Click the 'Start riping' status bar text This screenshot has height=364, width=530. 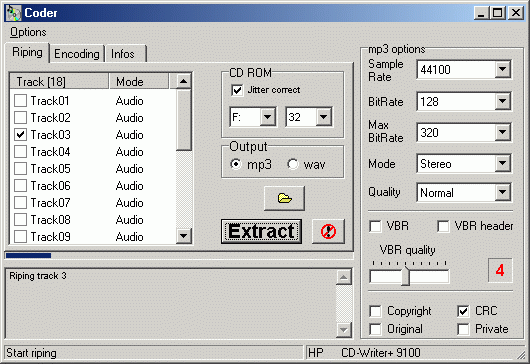[x=31, y=353]
